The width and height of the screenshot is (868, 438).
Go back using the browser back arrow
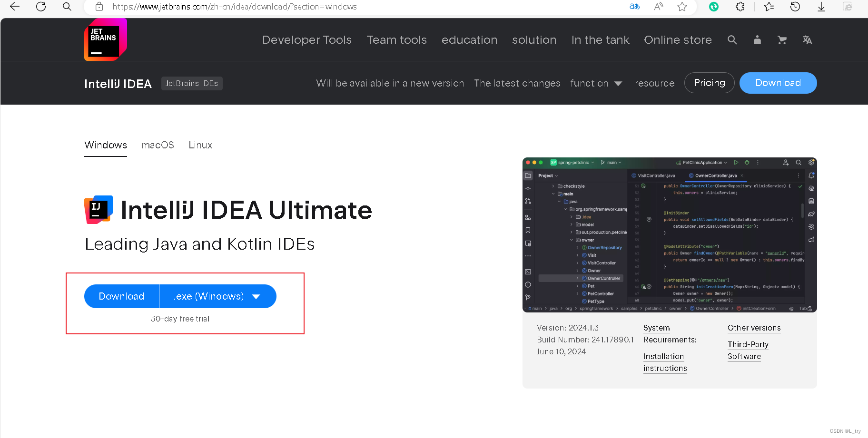(x=15, y=7)
